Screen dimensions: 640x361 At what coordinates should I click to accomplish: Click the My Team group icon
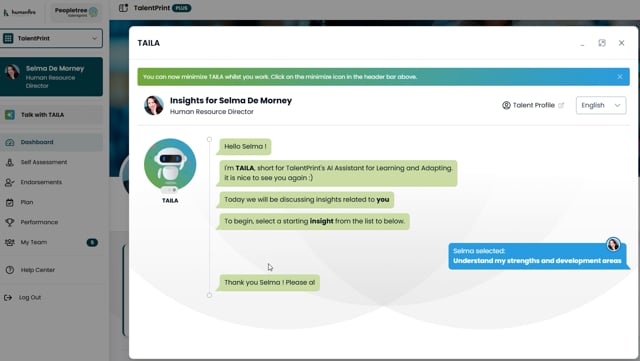[10, 243]
